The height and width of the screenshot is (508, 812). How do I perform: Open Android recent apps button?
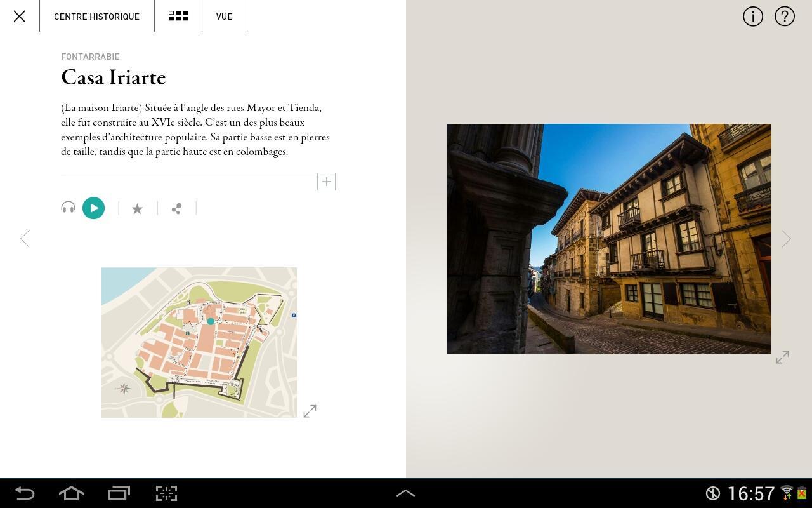(119, 493)
